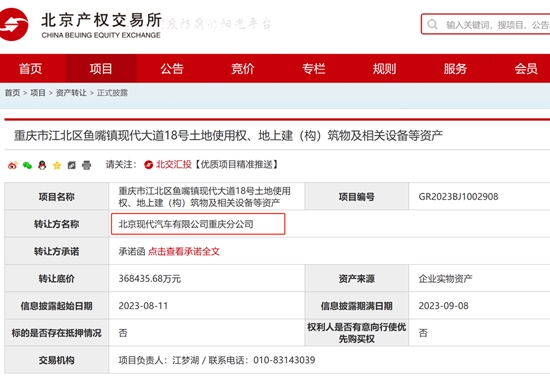550x378 pixels.
Task: Open the 专栏 navigation tab
Action: pos(314,68)
